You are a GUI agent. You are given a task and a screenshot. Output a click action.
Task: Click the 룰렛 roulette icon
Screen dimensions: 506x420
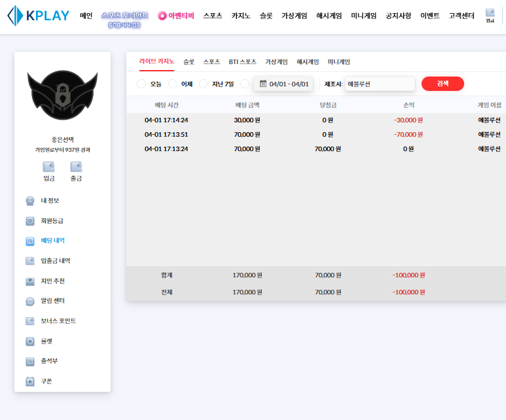click(30, 341)
